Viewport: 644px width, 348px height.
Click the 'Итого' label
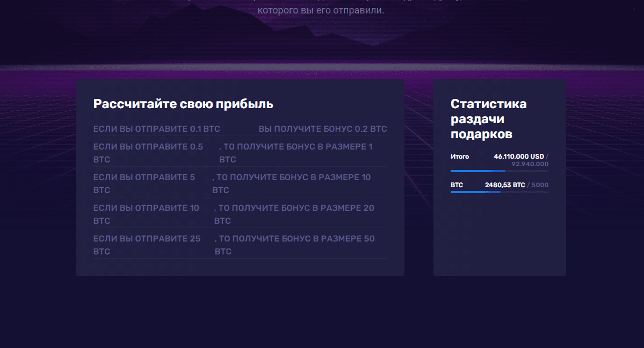[460, 157]
